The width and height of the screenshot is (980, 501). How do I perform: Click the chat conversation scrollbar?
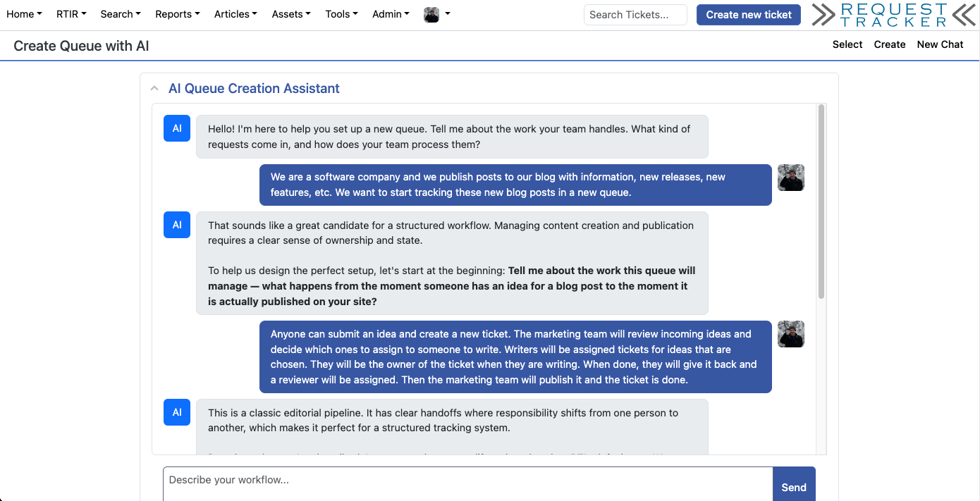click(821, 202)
